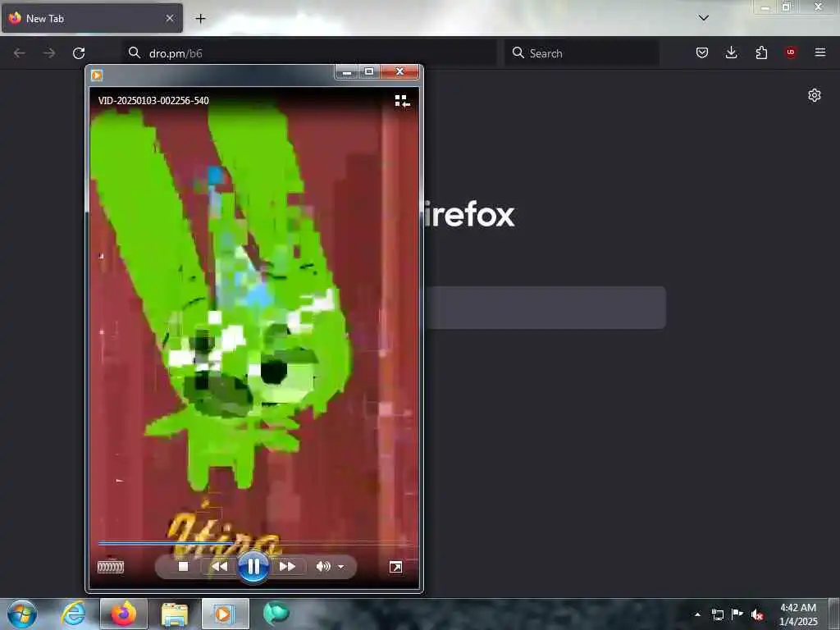Open the List all tabs dropdown
The image size is (840, 630).
click(704, 18)
